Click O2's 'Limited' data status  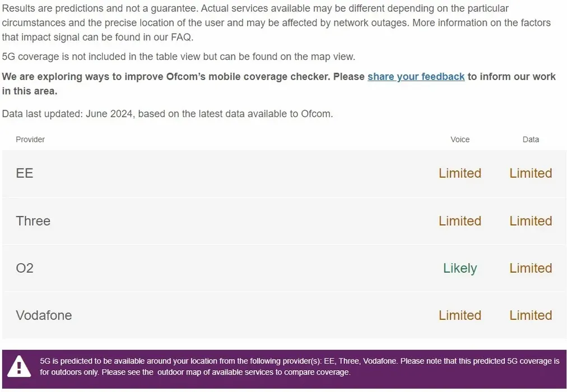click(x=531, y=268)
